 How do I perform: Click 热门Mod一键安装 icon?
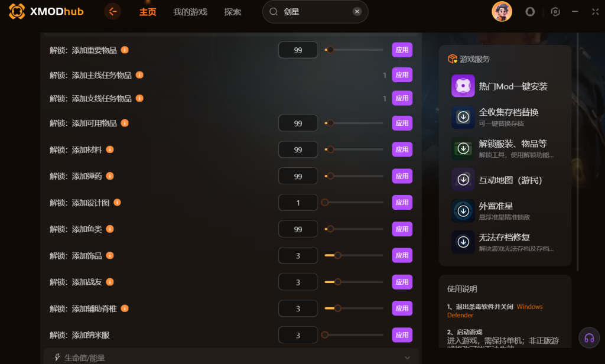point(463,86)
